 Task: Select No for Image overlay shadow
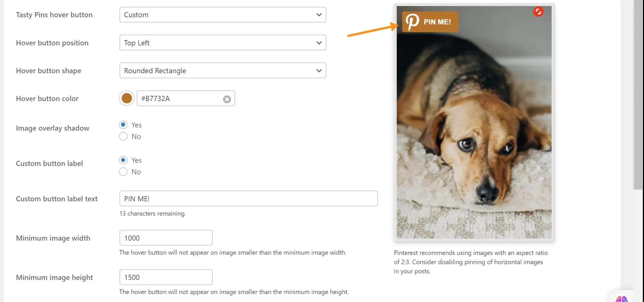(x=123, y=136)
